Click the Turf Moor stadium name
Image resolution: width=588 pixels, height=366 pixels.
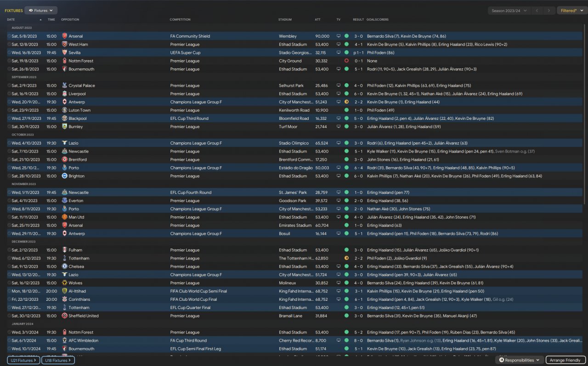point(288,127)
